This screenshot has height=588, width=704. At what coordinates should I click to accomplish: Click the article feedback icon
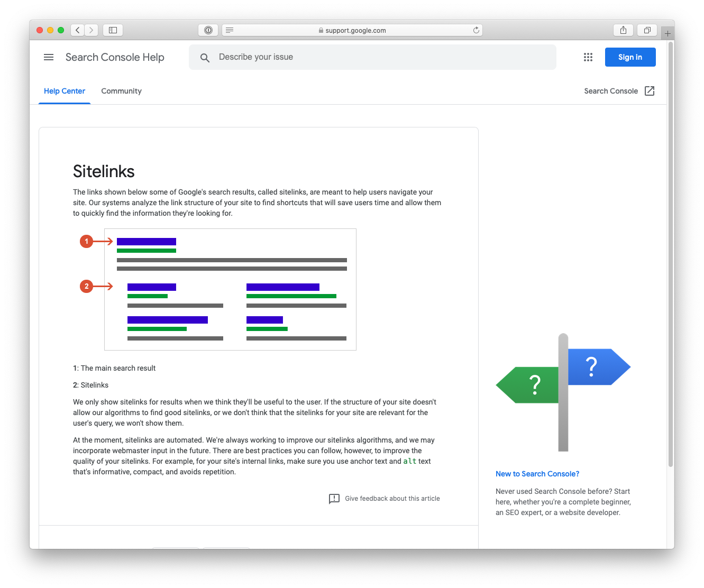click(334, 499)
